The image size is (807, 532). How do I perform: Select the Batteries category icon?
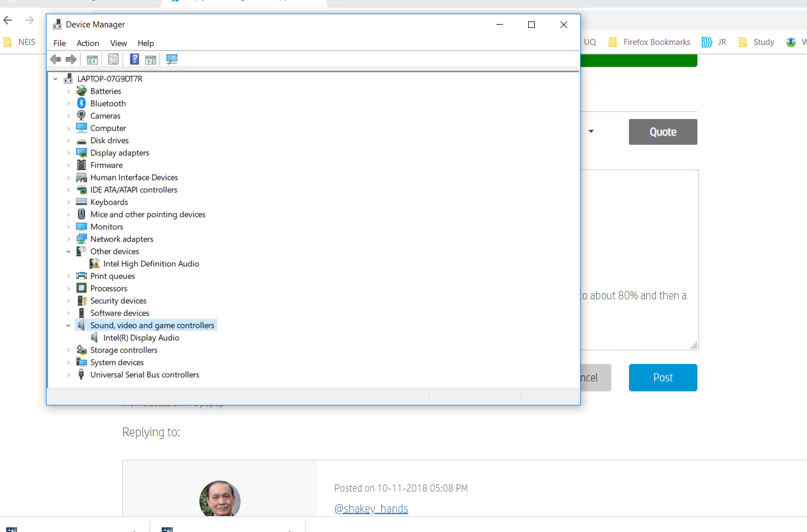(82, 91)
